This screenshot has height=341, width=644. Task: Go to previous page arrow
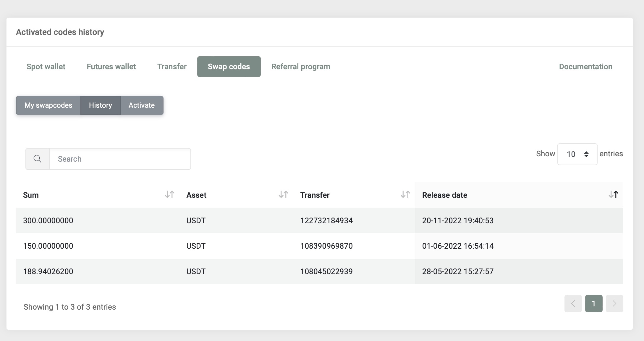(573, 303)
